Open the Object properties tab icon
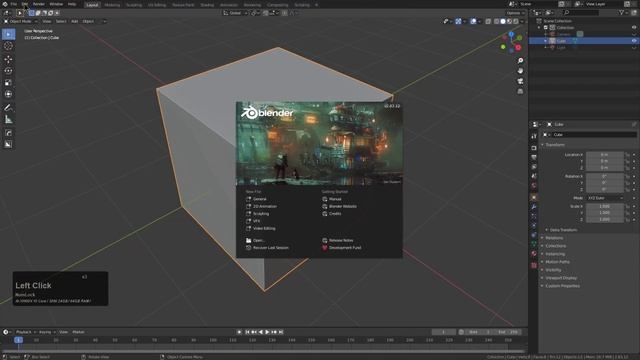This screenshot has width=640, height=360. pos(534,197)
